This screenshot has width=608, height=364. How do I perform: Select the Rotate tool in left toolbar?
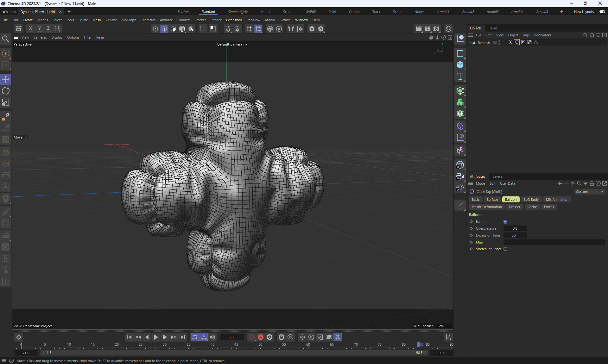(x=6, y=91)
